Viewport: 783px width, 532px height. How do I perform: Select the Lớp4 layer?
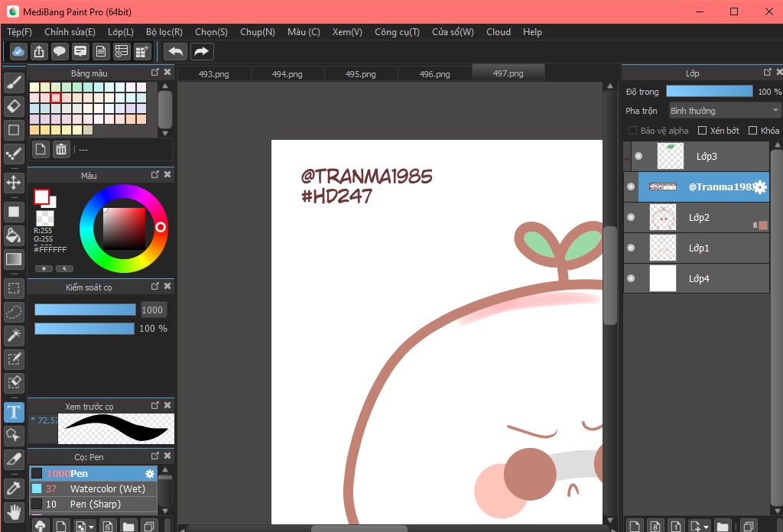[x=697, y=278]
